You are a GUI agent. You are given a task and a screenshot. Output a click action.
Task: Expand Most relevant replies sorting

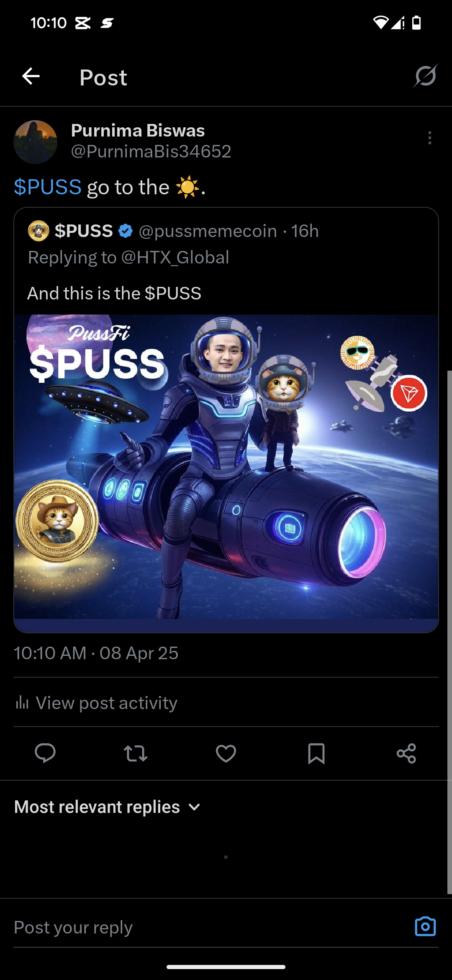(108, 807)
